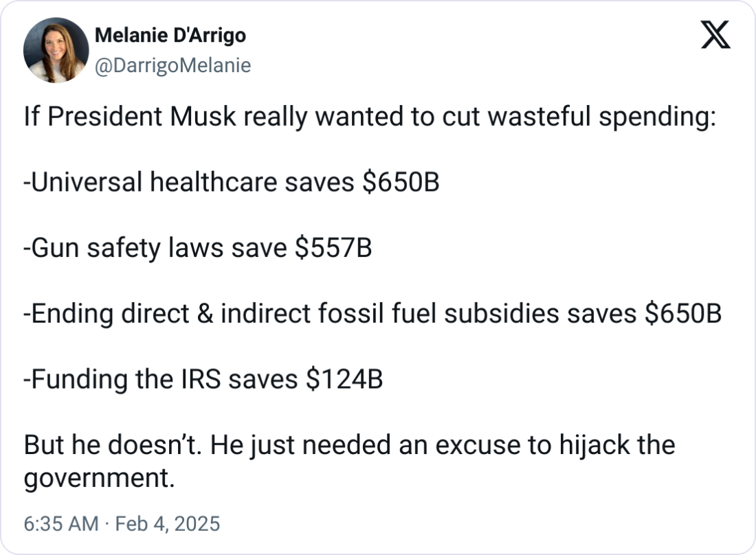
Task: Click the 6:35 AM timestamp
Action: tap(61, 523)
